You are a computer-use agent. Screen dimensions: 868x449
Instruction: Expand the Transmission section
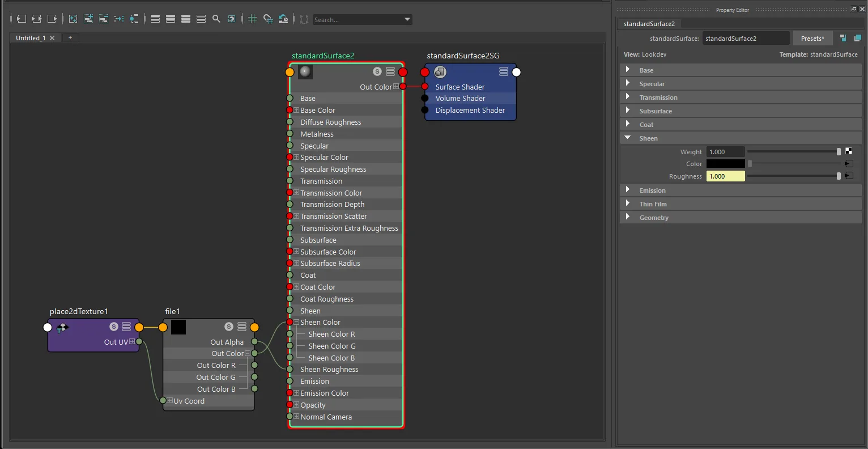[x=627, y=97]
